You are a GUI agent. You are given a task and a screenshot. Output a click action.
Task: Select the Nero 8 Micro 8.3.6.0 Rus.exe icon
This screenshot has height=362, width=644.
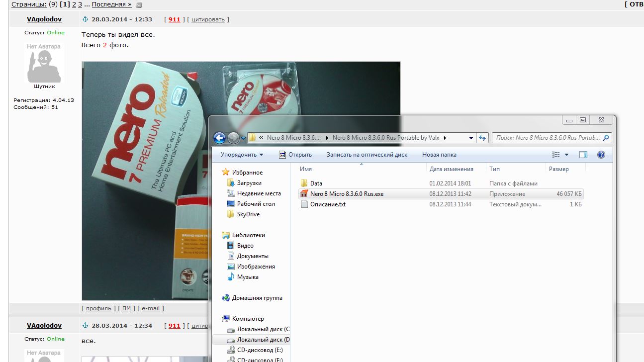[x=304, y=194]
